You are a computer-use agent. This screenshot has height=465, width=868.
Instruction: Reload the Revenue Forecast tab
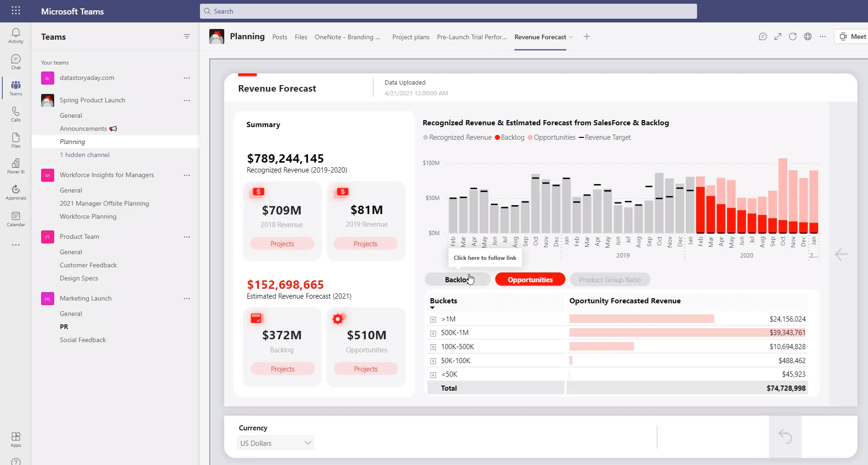pos(793,36)
